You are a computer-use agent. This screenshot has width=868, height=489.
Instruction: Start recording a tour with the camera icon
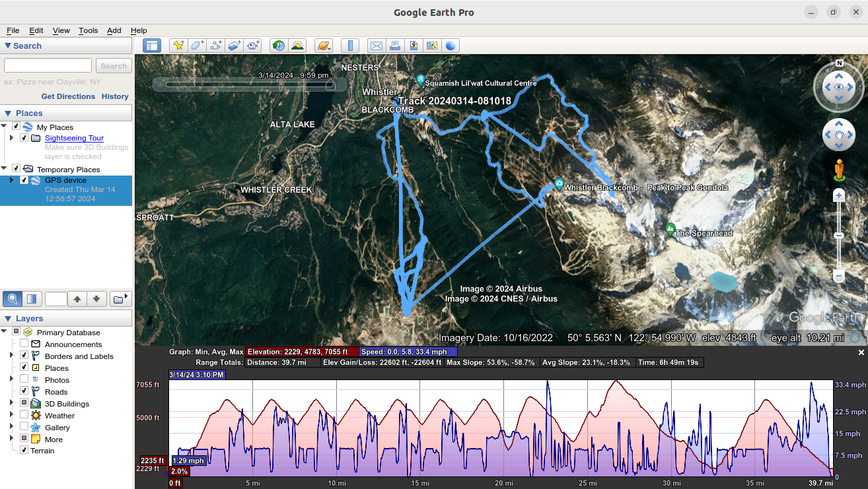[254, 46]
